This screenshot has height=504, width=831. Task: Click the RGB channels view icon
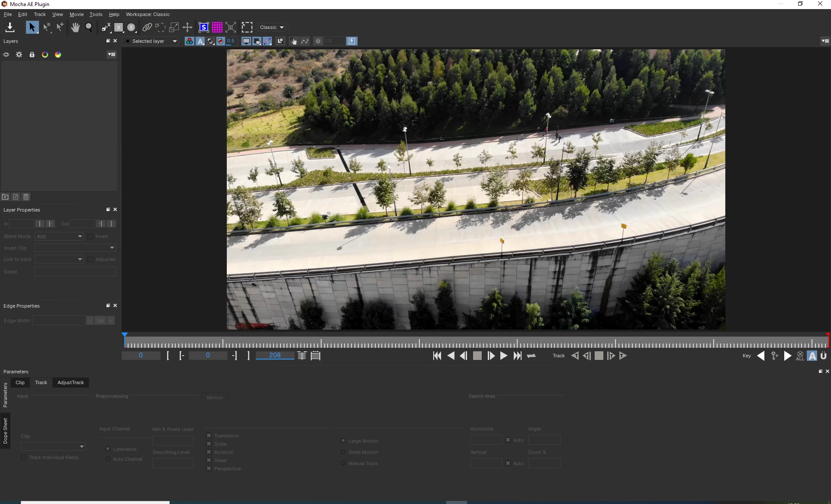point(189,41)
